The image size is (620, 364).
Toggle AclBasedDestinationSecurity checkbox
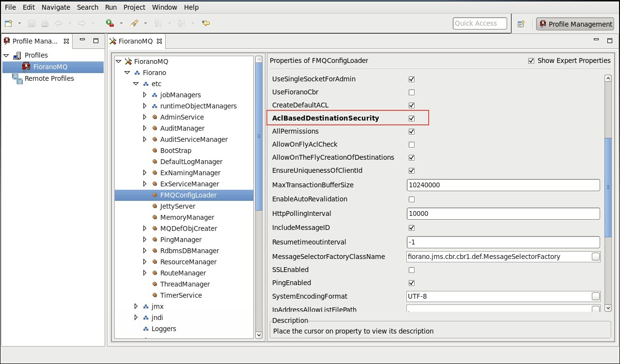tap(412, 118)
